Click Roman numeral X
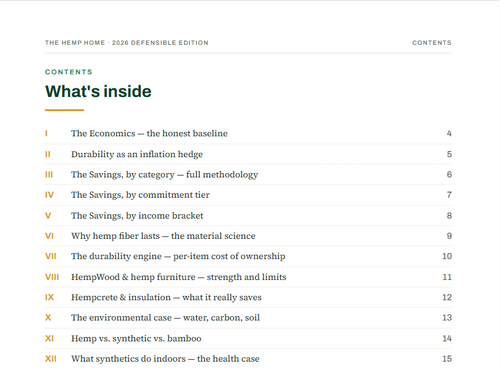The image size is (500, 369). 48,318
